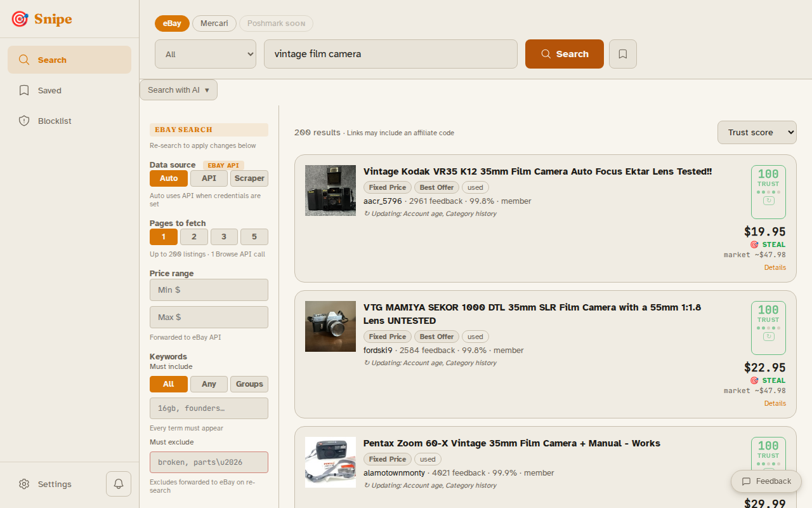Set pages to fetch to 3
The height and width of the screenshot is (508, 812).
pyautogui.click(x=224, y=237)
